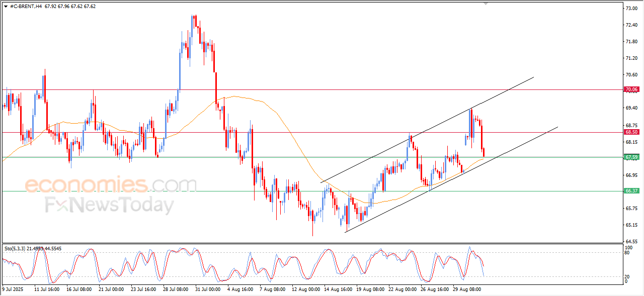Click the 71.20 price axis value
The height and width of the screenshot is (296, 644).
(x=631, y=58)
